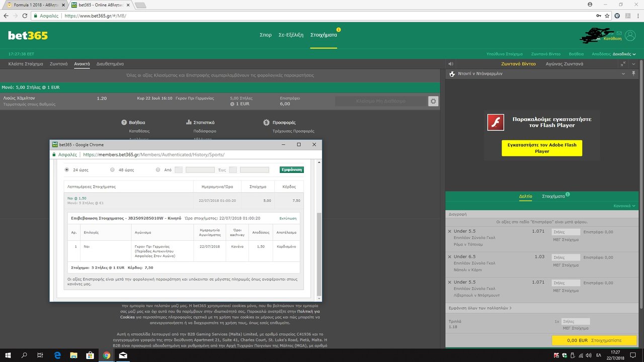Open the Ζωντανά bets tab
Screen dimensions: 644x362
pyautogui.click(x=58, y=64)
